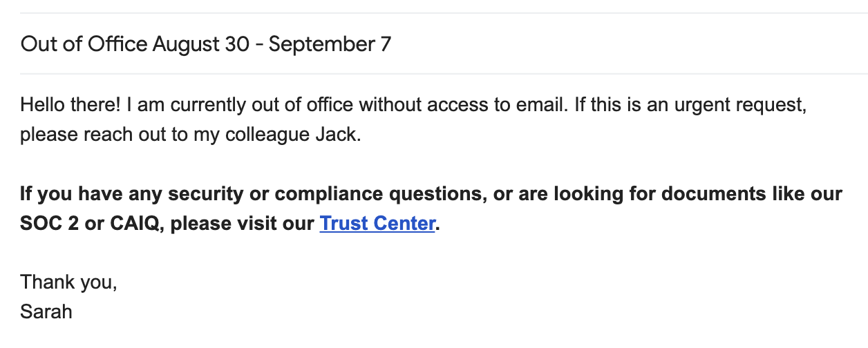
Task: Click "September 7" in the subject line
Action: click(x=330, y=45)
